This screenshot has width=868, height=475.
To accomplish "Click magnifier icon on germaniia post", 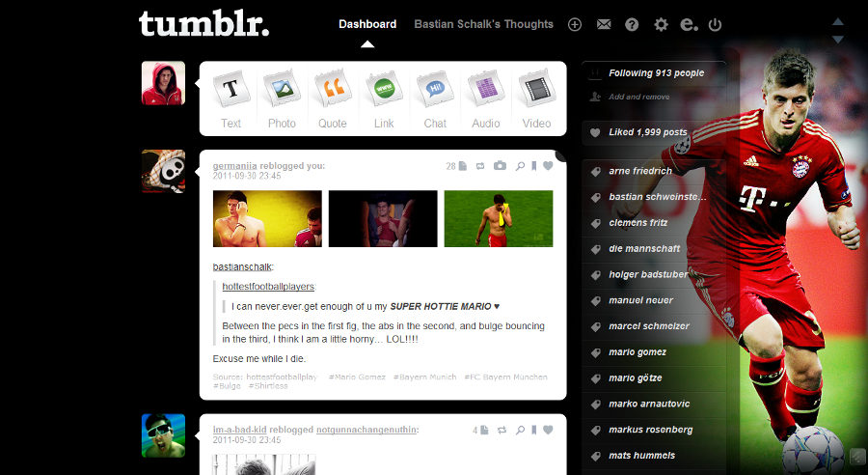I will click(520, 166).
